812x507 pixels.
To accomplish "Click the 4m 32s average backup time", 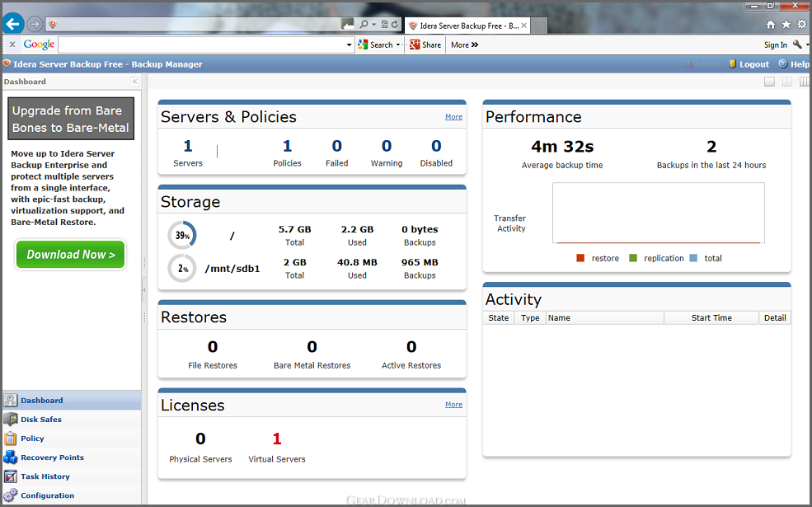I will [x=562, y=147].
